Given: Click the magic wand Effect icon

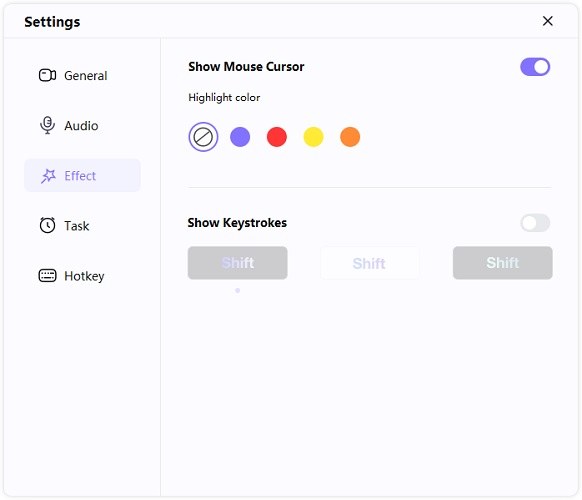Looking at the screenshot, I should pyautogui.click(x=48, y=176).
